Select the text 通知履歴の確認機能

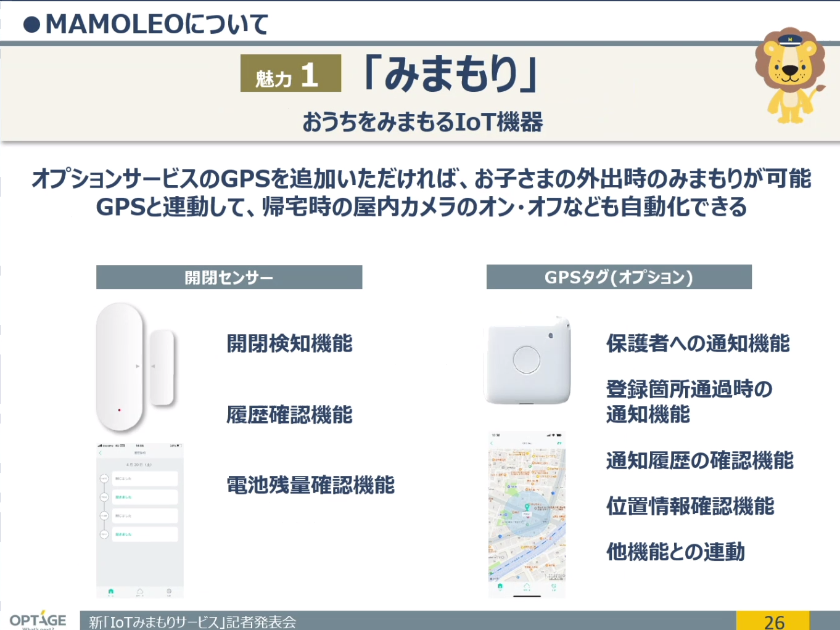point(700,460)
